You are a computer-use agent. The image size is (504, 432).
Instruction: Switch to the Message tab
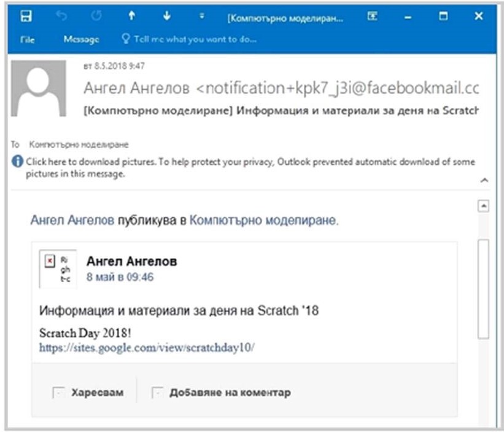(81, 39)
